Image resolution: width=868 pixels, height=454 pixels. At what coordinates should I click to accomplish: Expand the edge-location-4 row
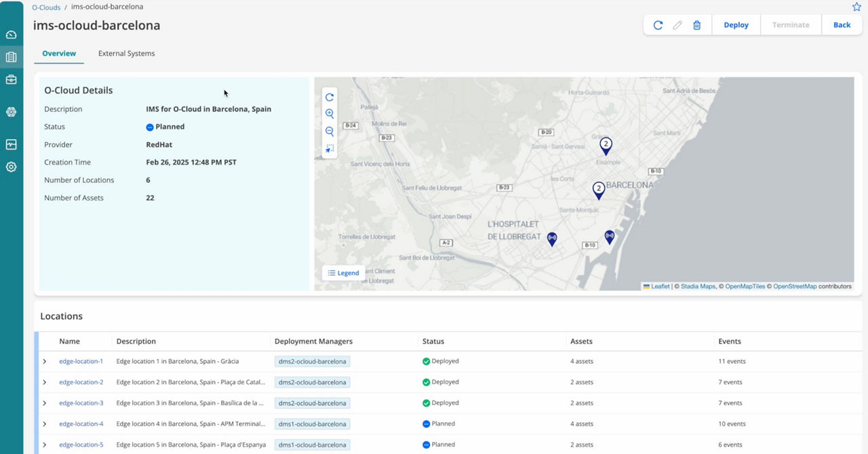pos(45,424)
